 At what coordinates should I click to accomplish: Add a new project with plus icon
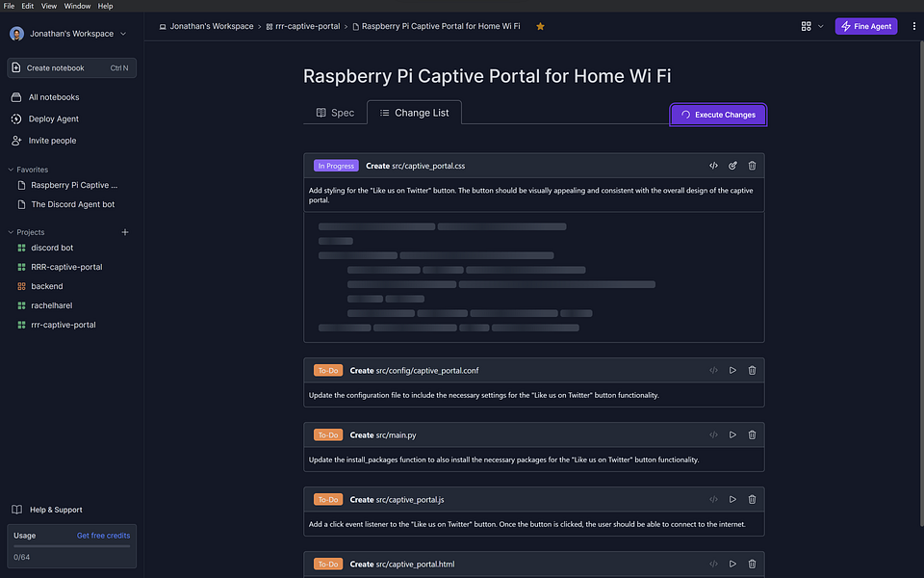pyautogui.click(x=125, y=232)
